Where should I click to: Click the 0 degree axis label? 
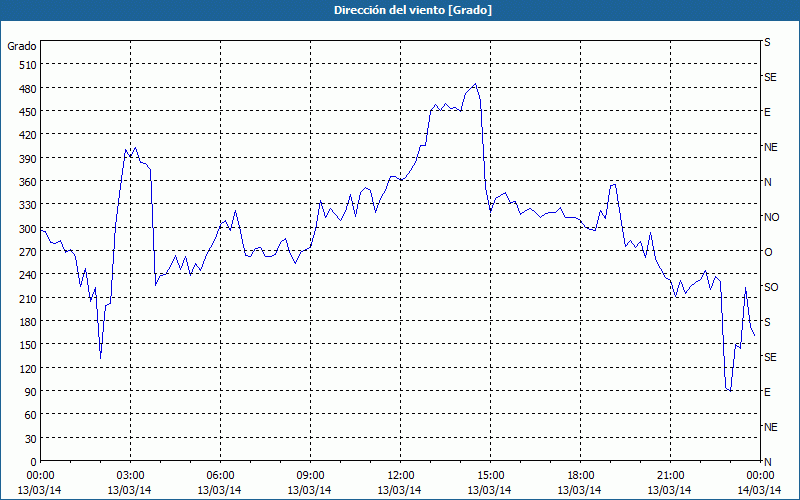point(34,462)
